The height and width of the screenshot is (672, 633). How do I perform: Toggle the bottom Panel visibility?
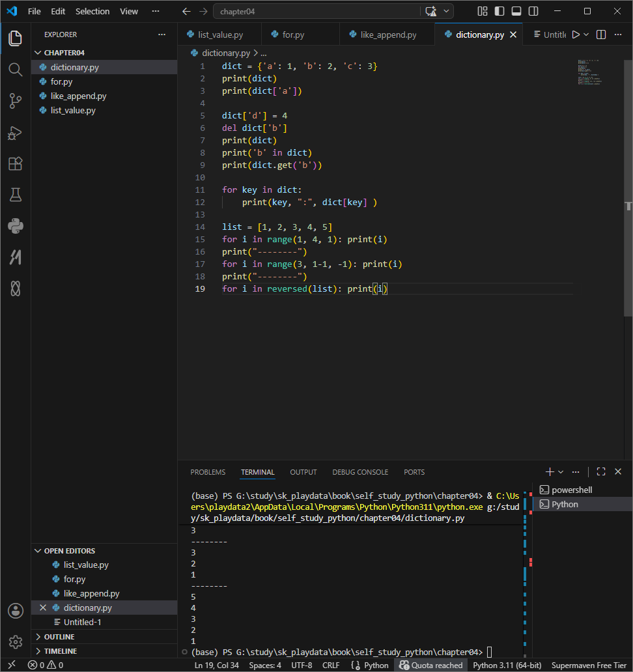coord(516,11)
